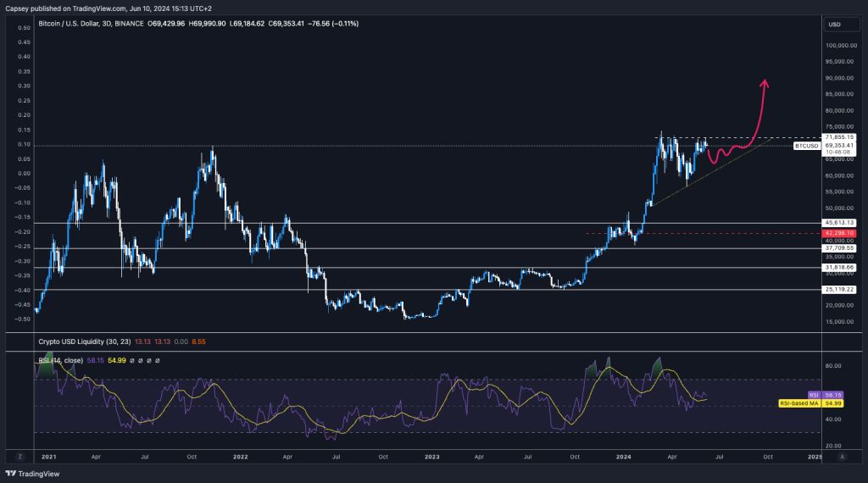Click the 2023 label on the time axis
868x483 pixels.
coord(433,456)
